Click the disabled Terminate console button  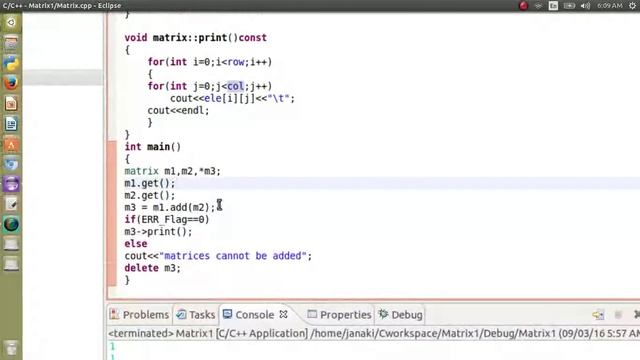click(x=618, y=315)
